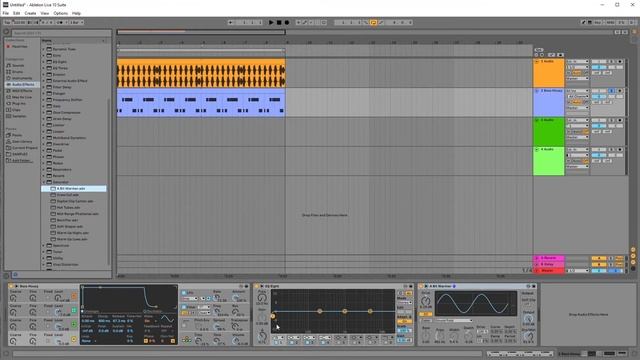Viewport: 640px width, 360px height.
Task: Click the topmost round show/hide button at mixer edge
Action: point(633,250)
